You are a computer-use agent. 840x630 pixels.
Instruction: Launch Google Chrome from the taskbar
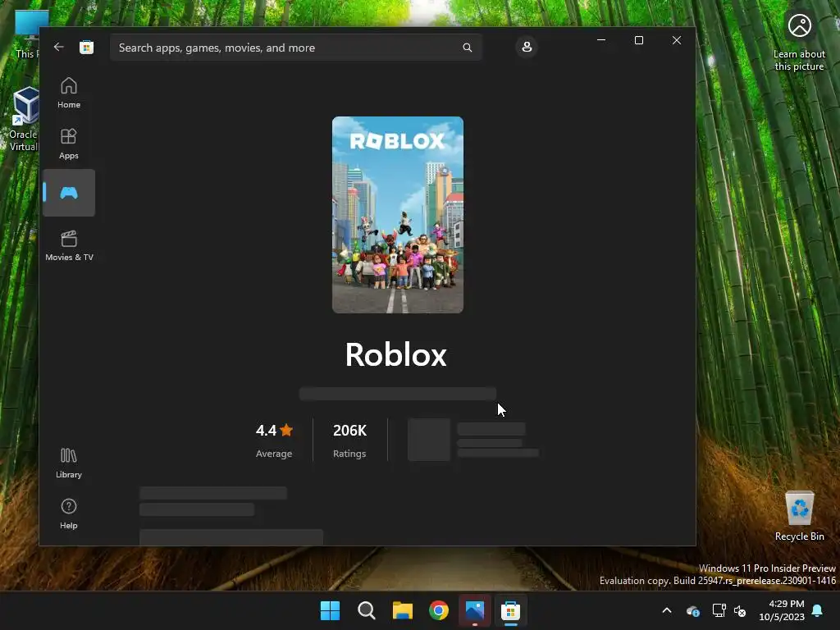click(439, 610)
